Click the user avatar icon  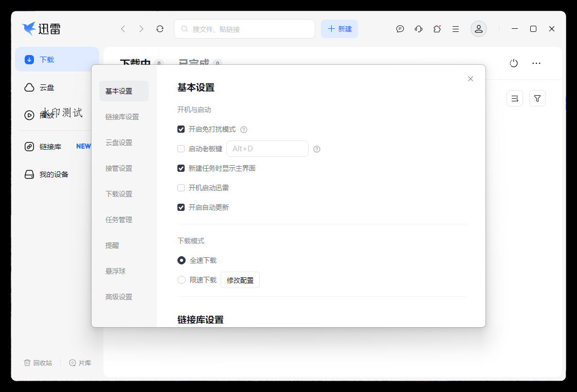[x=478, y=29]
